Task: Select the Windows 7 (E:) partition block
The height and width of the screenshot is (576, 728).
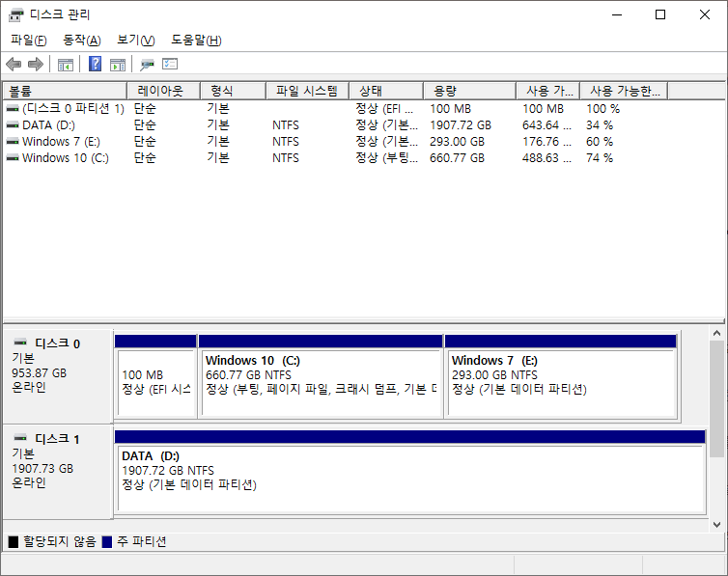Action: coord(561,376)
